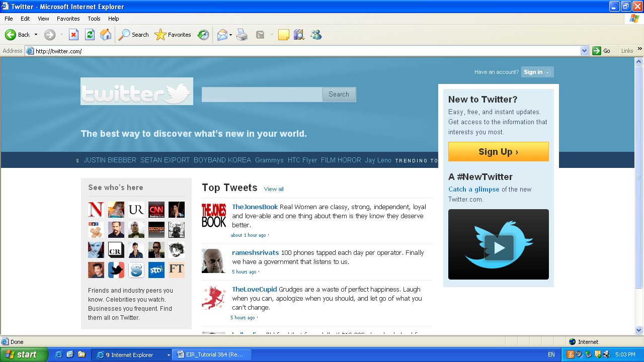Viewport: 644px width, 362px height.
Task: Click the Mail envelope icon
Action: 222,35
